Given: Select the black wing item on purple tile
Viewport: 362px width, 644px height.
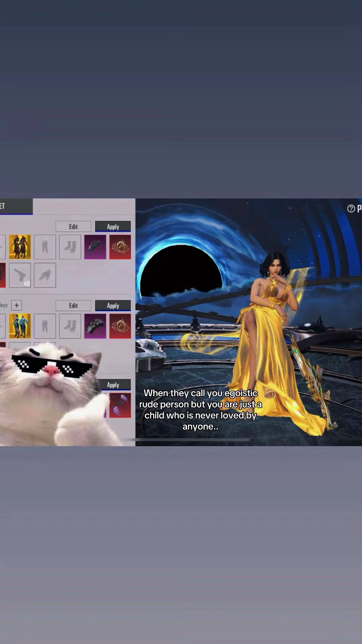Looking at the screenshot, I should [x=95, y=247].
